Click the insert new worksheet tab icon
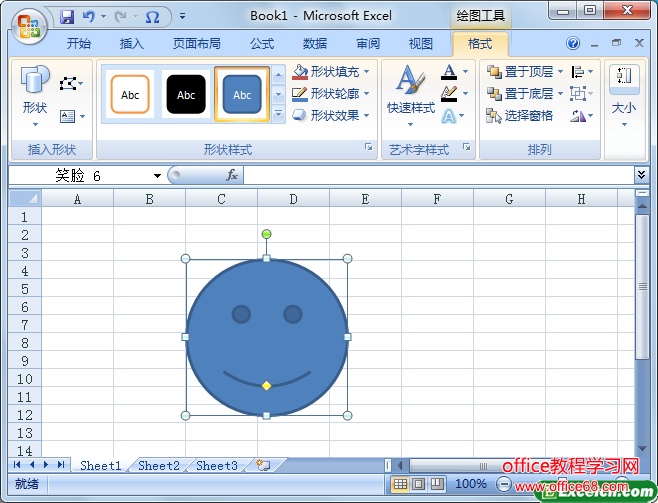 (x=263, y=465)
